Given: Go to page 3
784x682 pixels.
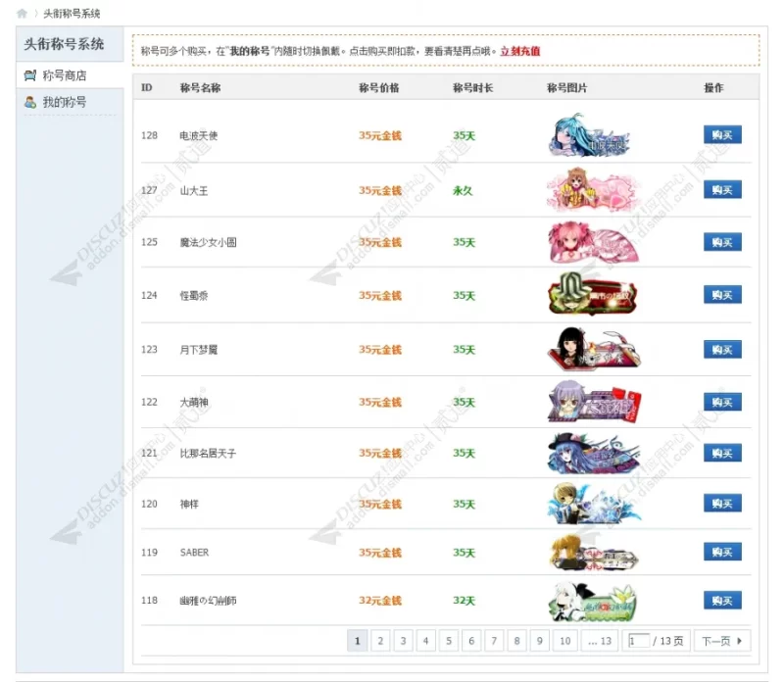Looking at the screenshot, I should point(403,641).
